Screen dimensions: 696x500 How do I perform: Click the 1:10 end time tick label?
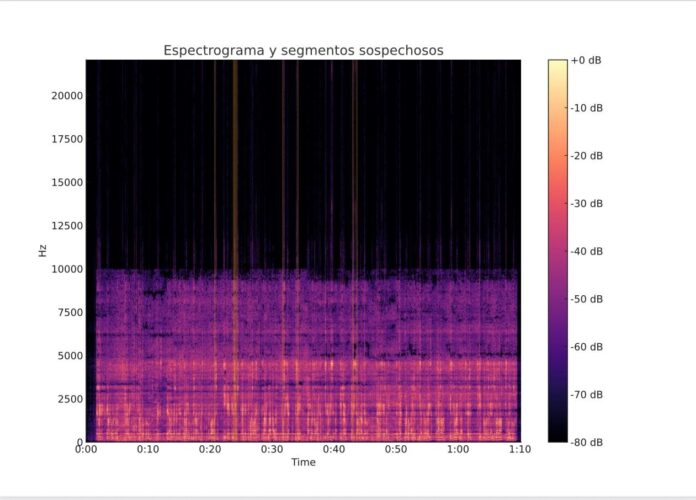(x=519, y=450)
